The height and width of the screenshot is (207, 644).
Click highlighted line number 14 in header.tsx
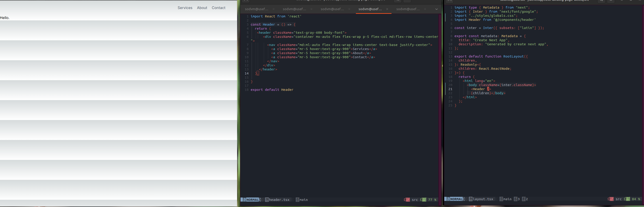tap(246, 73)
